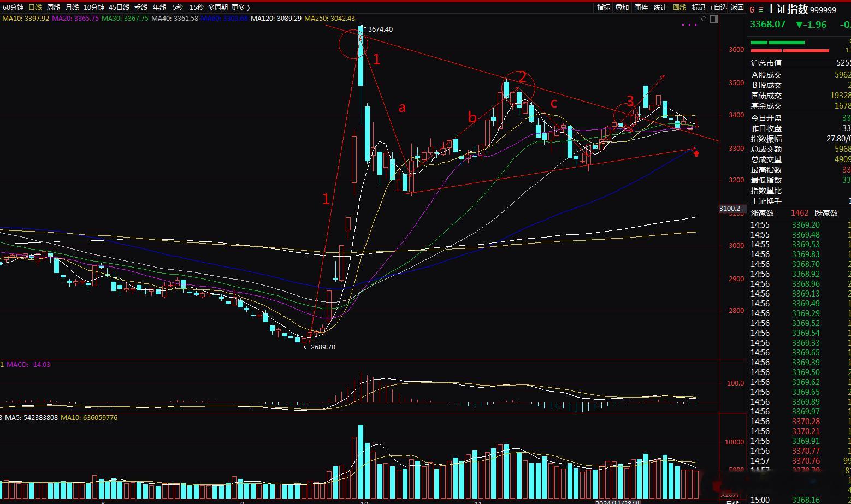851x504 pixels.
Task: Click the 昨日收盘 row
Action: coord(800,128)
